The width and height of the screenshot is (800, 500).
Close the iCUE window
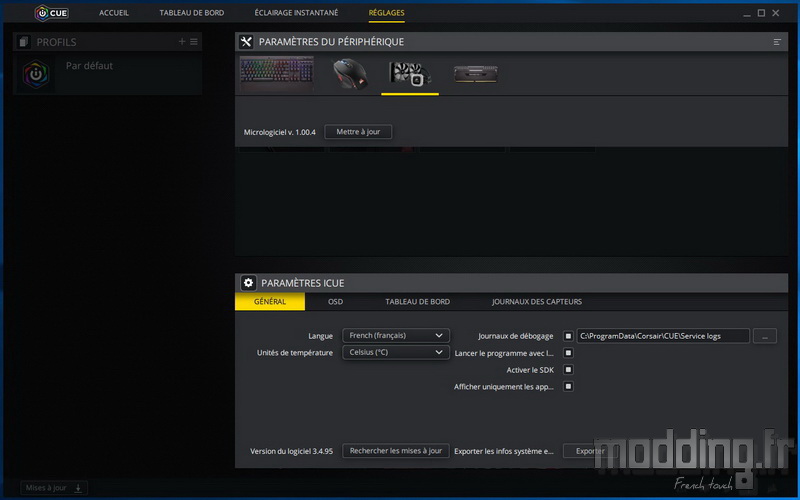776,13
